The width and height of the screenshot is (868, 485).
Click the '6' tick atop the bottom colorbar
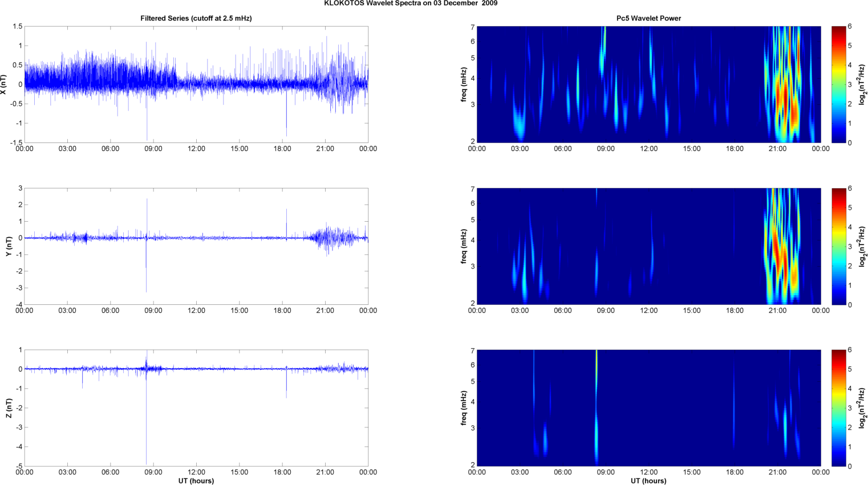coord(850,350)
